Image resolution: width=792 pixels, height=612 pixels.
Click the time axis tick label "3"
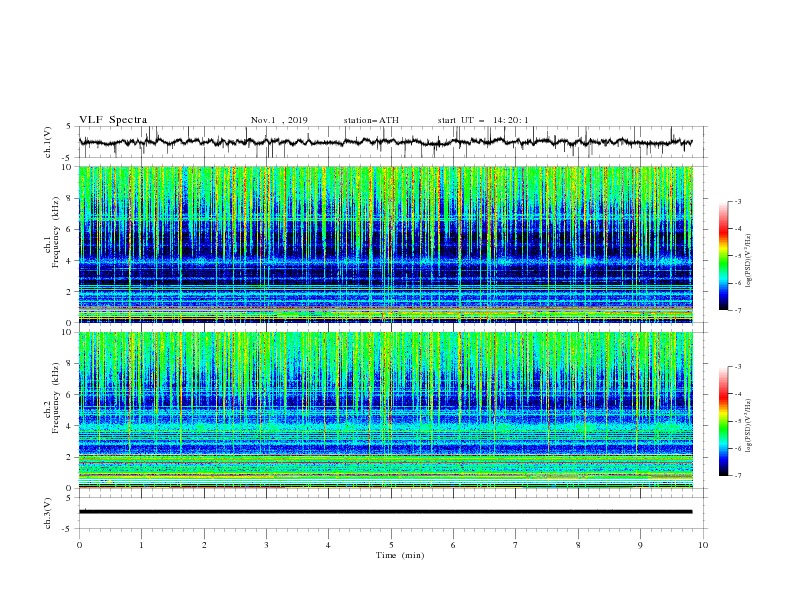point(266,545)
